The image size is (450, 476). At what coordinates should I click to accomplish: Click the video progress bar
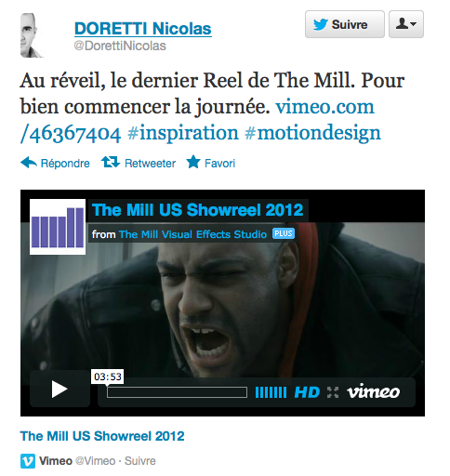coord(177,392)
